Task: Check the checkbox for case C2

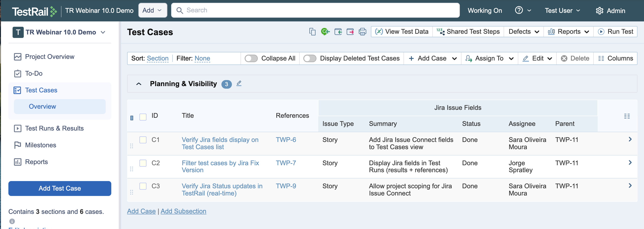Action: point(143,163)
